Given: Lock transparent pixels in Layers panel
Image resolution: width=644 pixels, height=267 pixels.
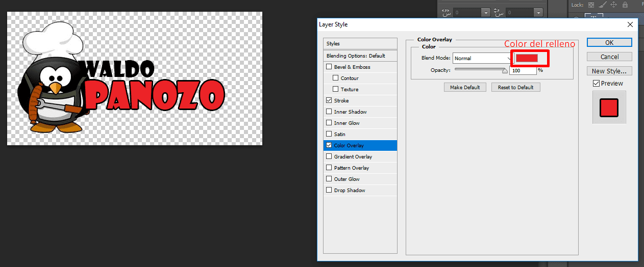Looking at the screenshot, I should (591, 5).
